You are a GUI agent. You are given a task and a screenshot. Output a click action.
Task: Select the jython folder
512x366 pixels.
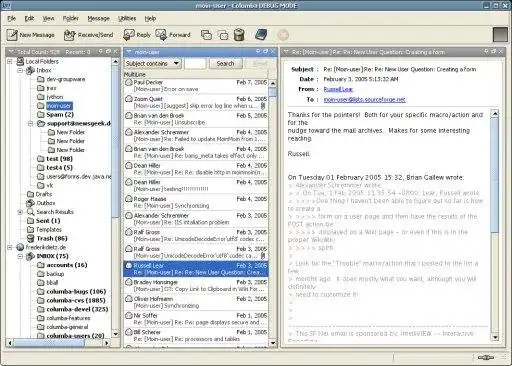click(55, 97)
